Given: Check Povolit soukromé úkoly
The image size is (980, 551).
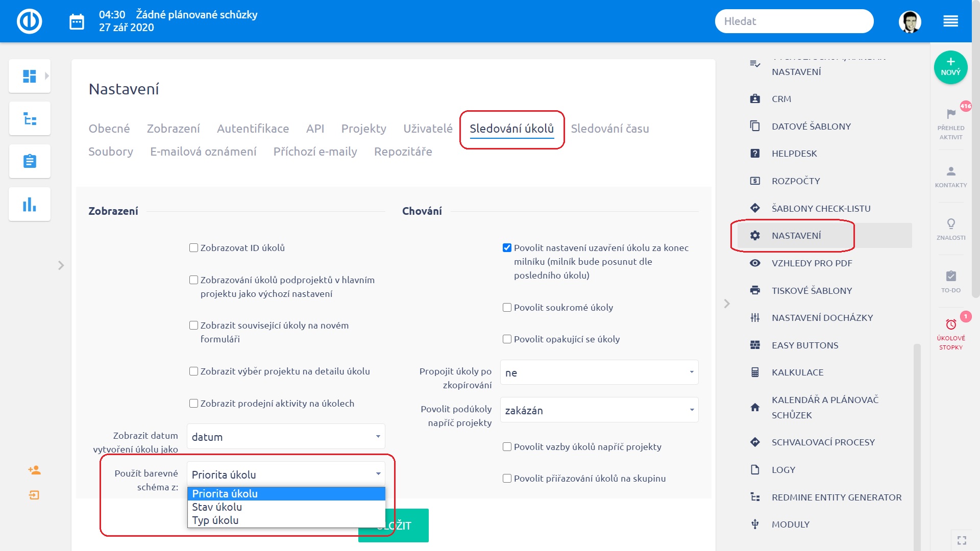Looking at the screenshot, I should pyautogui.click(x=507, y=308).
